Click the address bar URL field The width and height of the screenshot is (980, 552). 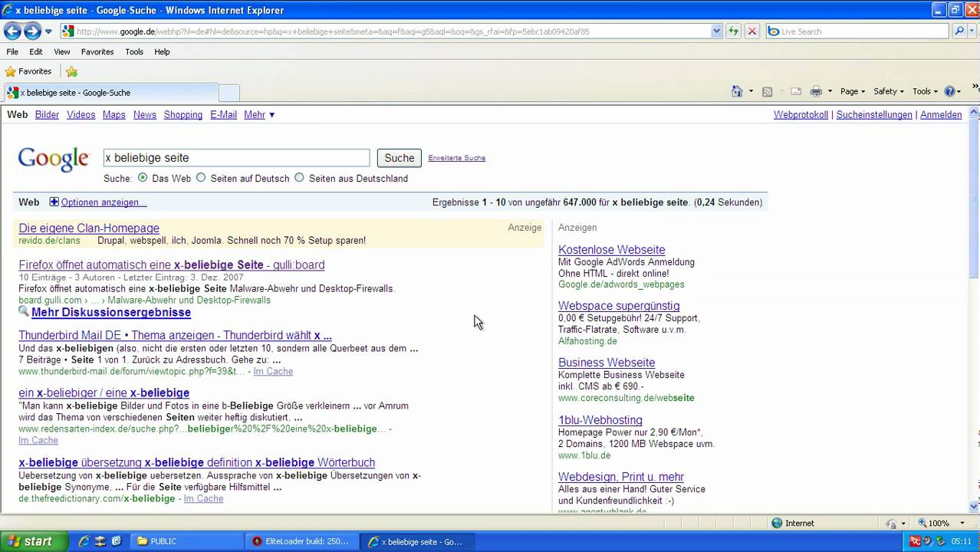[391, 31]
